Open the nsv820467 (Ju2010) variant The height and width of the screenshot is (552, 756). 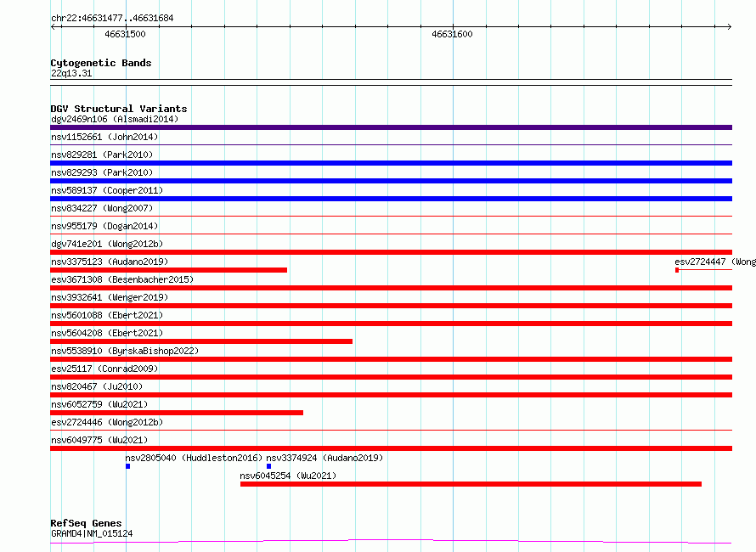tap(97, 386)
